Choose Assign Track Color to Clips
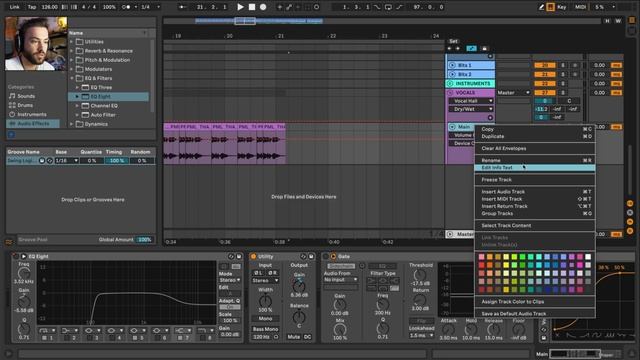The width and height of the screenshot is (640, 360). [x=535, y=302]
